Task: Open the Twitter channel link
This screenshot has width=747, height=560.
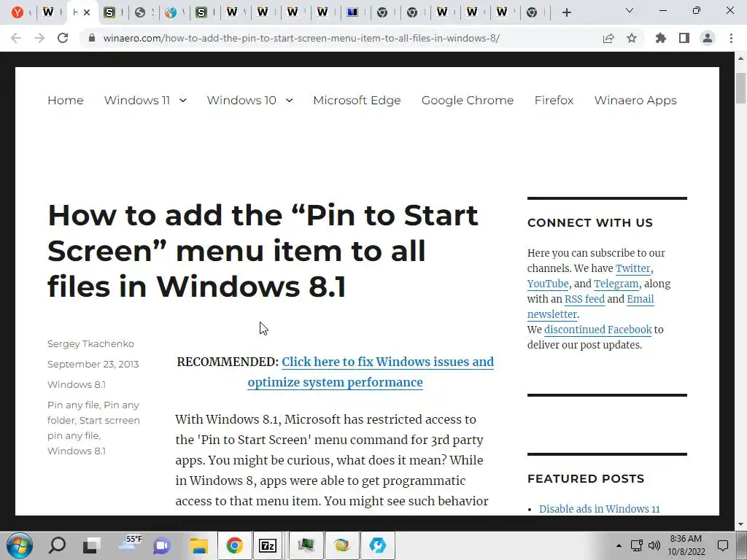Action: tap(632, 268)
